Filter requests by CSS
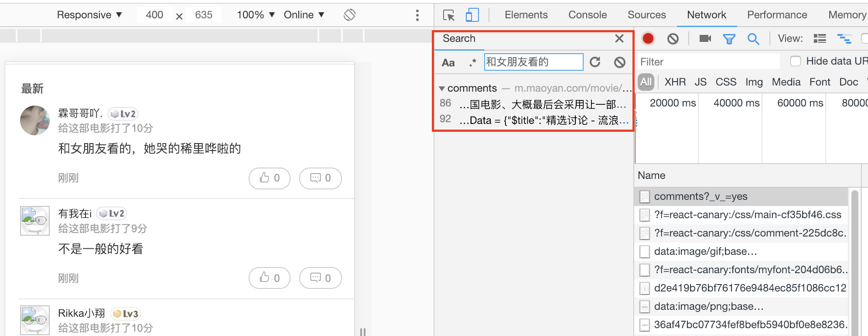The width and height of the screenshot is (868, 336). 726,82
